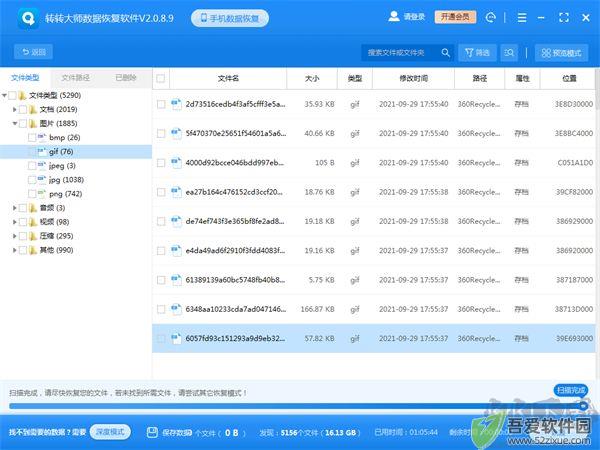Viewport: 600px width, 450px height.
Task: Click the 返回 back button
Action: [33, 52]
